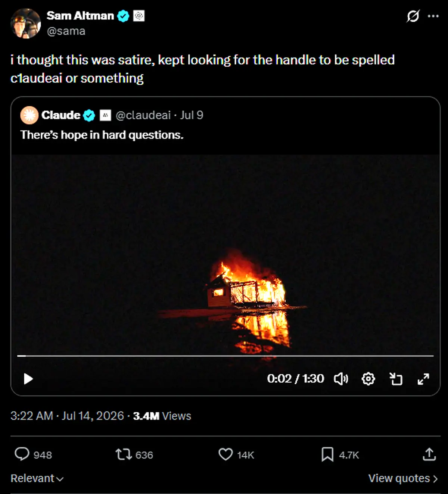Enable picture-in-picture for the video
Viewport: 448px width, 494px height.
pos(396,379)
